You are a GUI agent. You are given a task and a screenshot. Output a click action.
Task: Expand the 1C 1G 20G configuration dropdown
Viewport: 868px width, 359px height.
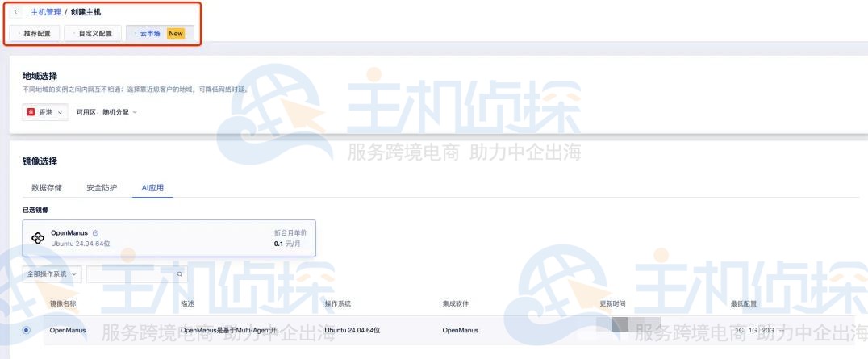coord(758,330)
